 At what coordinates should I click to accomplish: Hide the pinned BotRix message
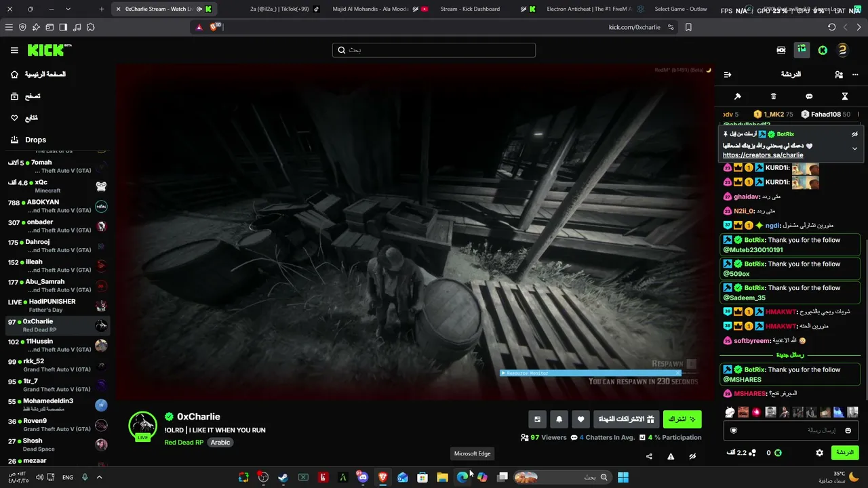coord(855,134)
